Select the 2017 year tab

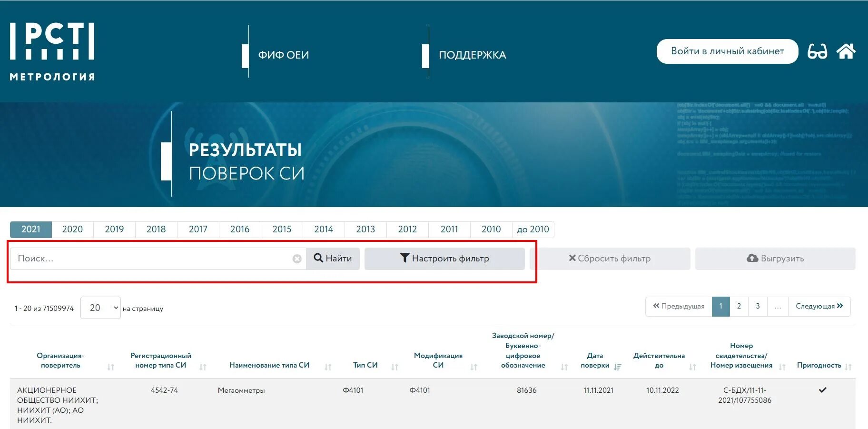click(198, 229)
